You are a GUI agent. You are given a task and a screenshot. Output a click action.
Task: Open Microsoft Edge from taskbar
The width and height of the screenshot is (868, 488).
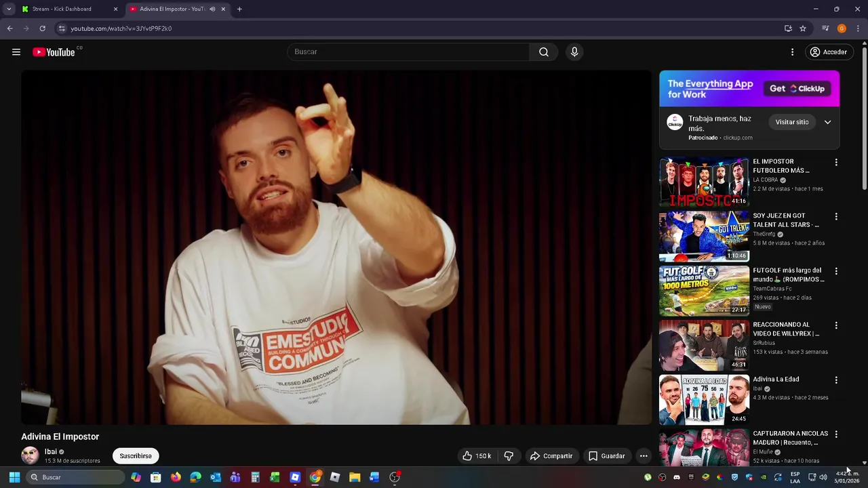[195, 477]
